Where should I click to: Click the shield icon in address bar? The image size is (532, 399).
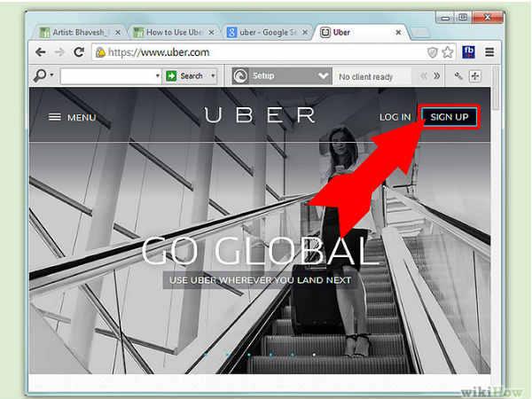pyautogui.click(x=432, y=53)
